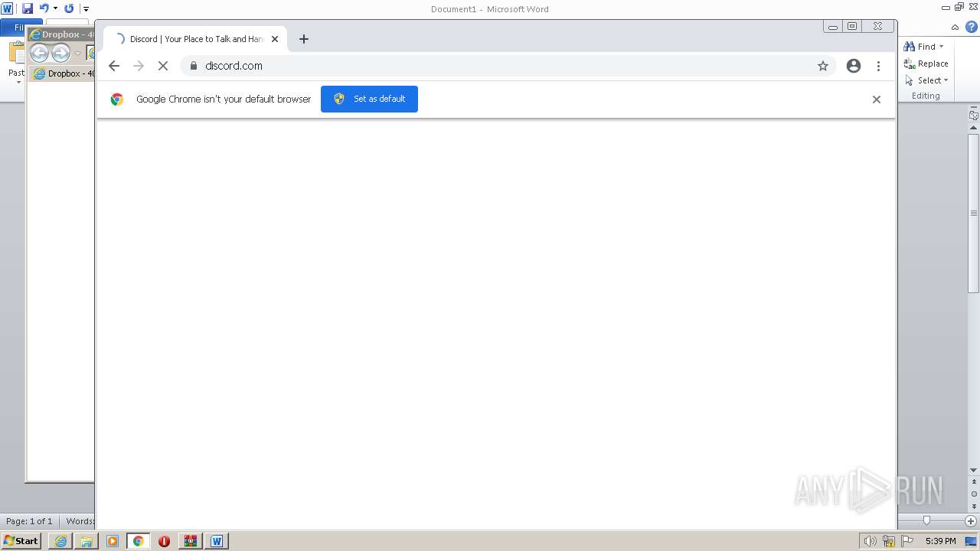Open the File tab in Word
This screenshot has width=980, height=551.
pos(19,28)
